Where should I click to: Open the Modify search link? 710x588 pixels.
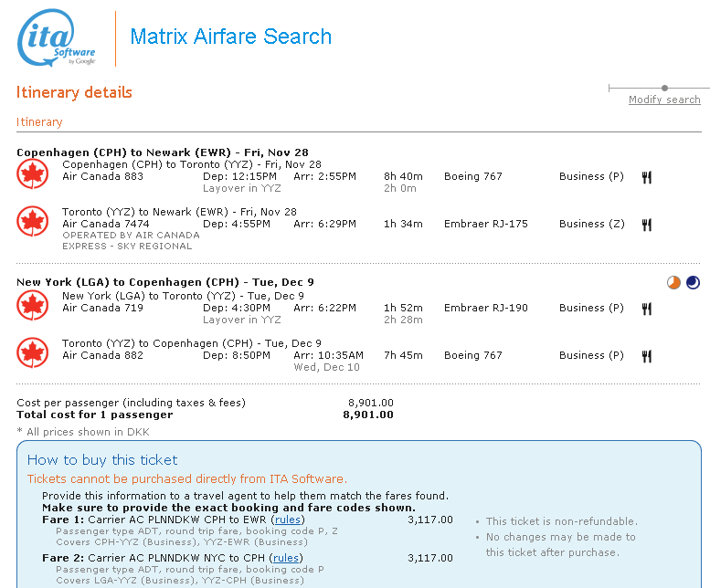664,100
